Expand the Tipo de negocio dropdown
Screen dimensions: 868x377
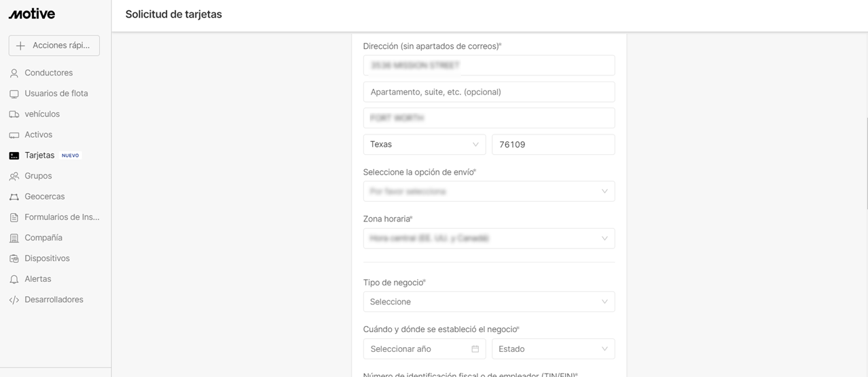(488, 302)
